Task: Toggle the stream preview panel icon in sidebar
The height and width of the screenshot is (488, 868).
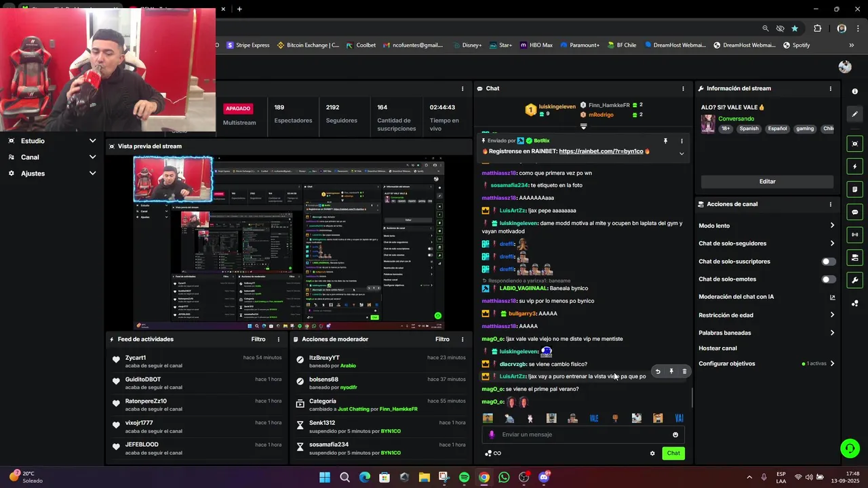Action: (854, 144)
